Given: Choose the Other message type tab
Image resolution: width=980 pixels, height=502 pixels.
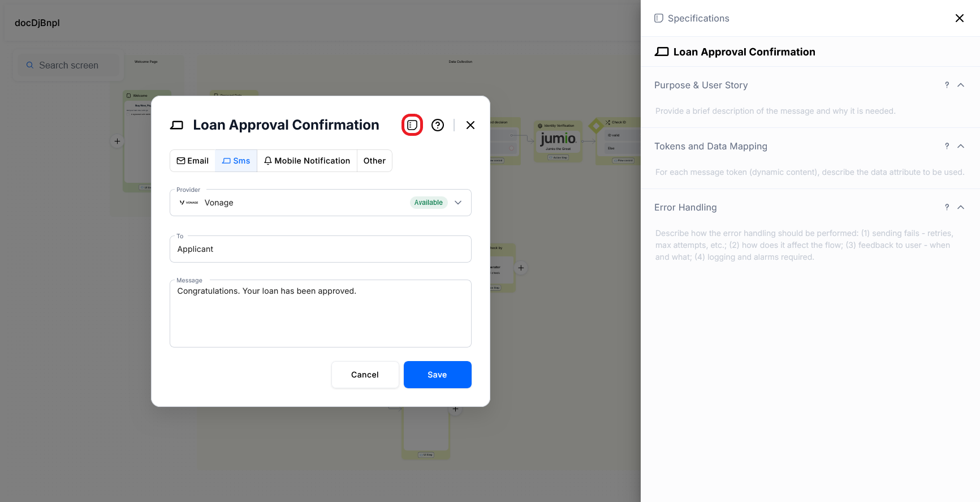Looking at the screenshot, I should 374,161.
